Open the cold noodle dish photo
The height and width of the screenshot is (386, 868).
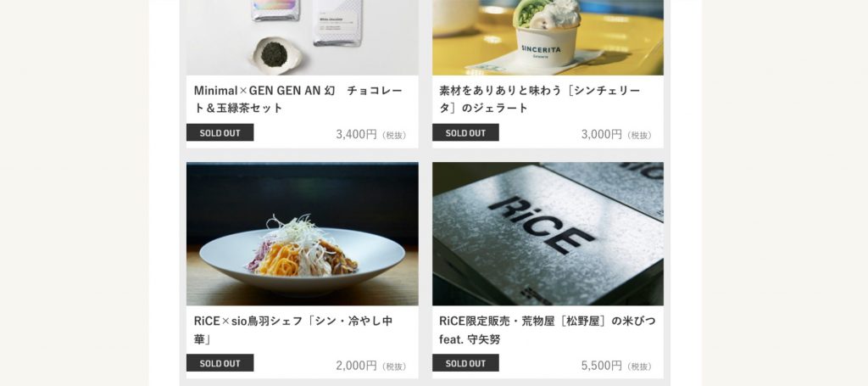point(303,233)
